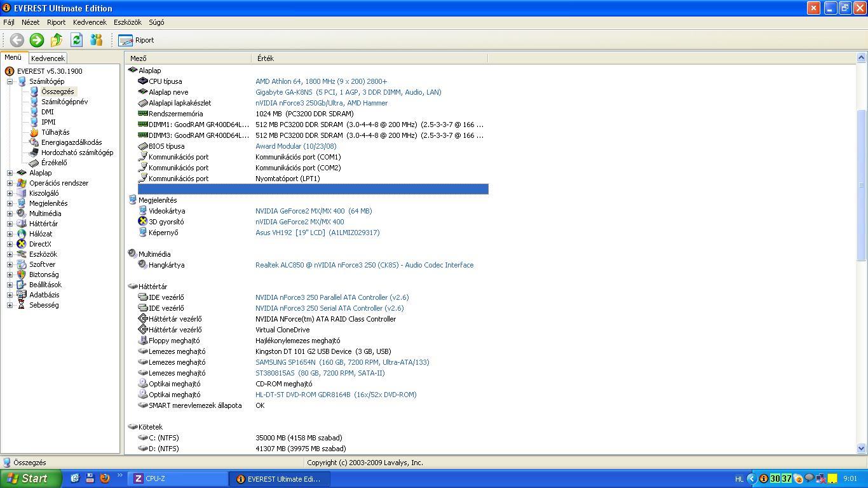The width and height of the screenshot is (868, 488).
Task: Open the Realtek ALC850 audio link
Action: (364, 265)
